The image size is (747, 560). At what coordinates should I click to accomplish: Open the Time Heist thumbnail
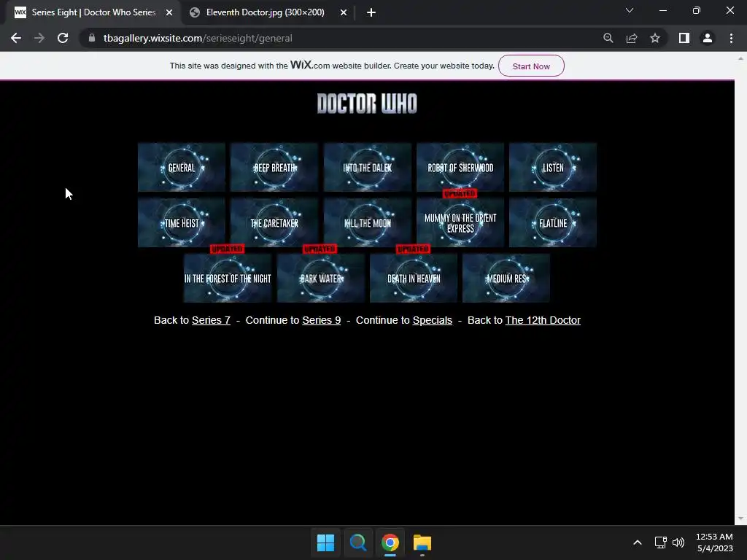pyautogui.click(x=182, y=223)
